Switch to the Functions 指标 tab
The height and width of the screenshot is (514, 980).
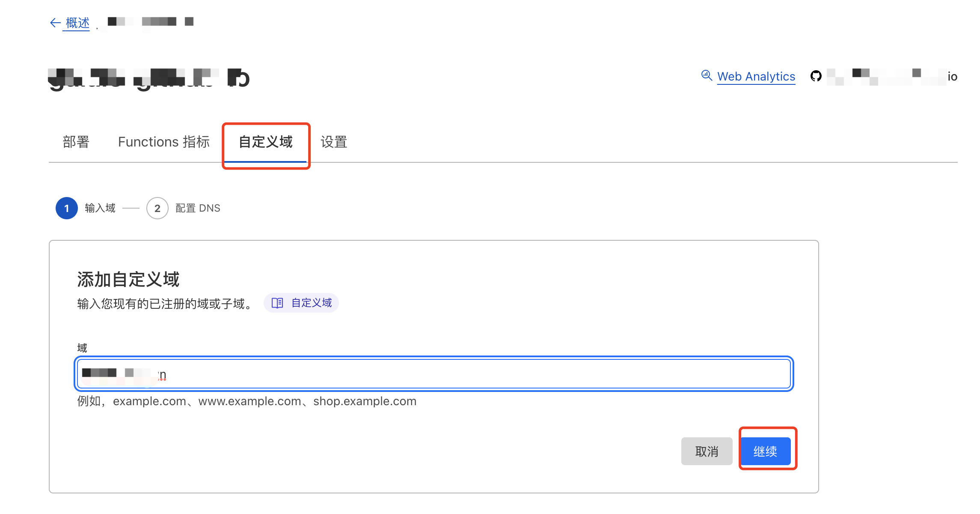pos(164,142)
